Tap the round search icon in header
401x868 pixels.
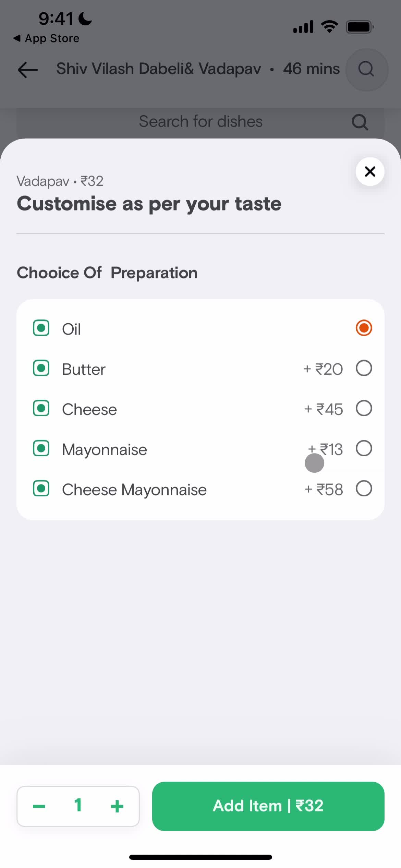pyautogui.click(x=366, y=70)
